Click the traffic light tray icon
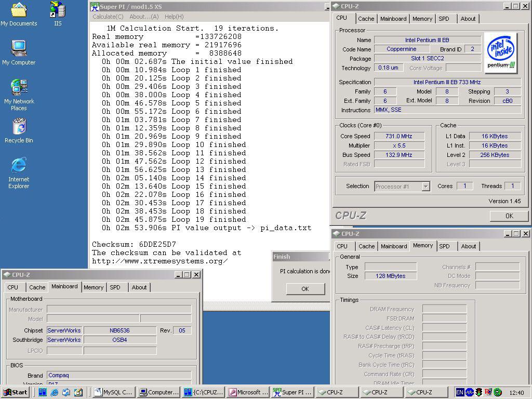Viewport: 532px width, 399px height. pyautogui.click(x=478, y=393)
